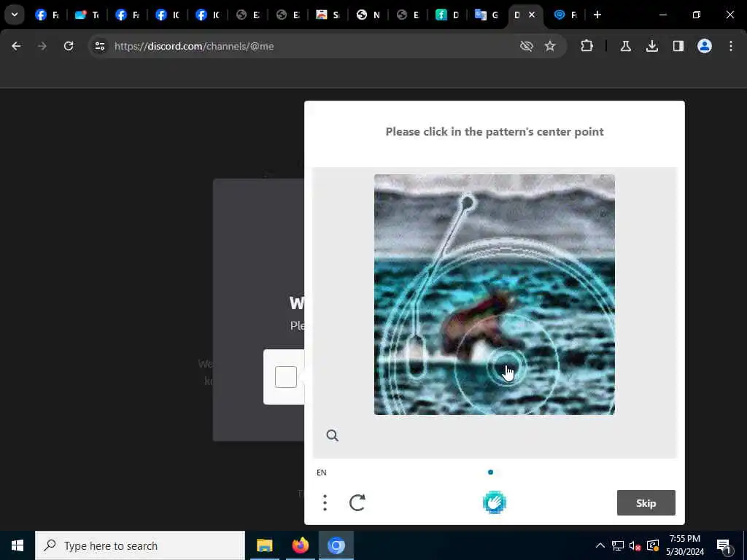Image resolution: width=747 pixels, height=560 pixels.
Task: Show browser downloads
Action: coord(651,46)
